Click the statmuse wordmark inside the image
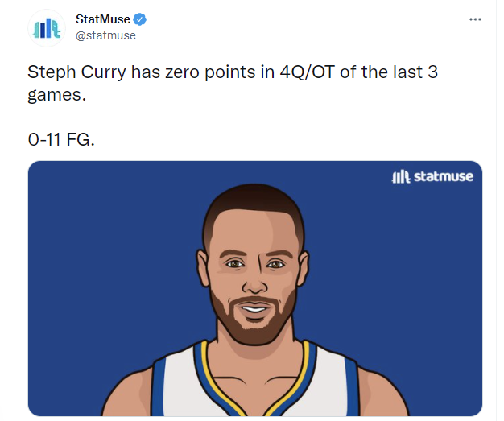504x421 pixels. click(x=444, y=176)
